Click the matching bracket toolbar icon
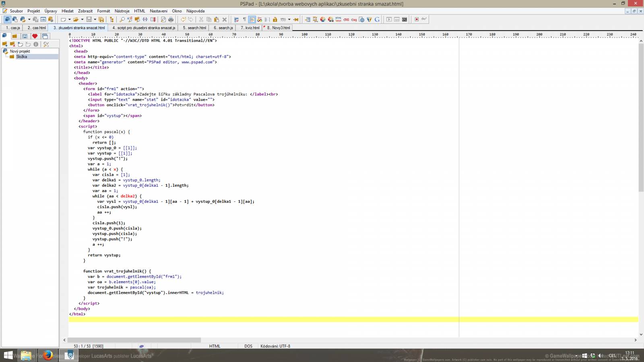 [145, 19]
